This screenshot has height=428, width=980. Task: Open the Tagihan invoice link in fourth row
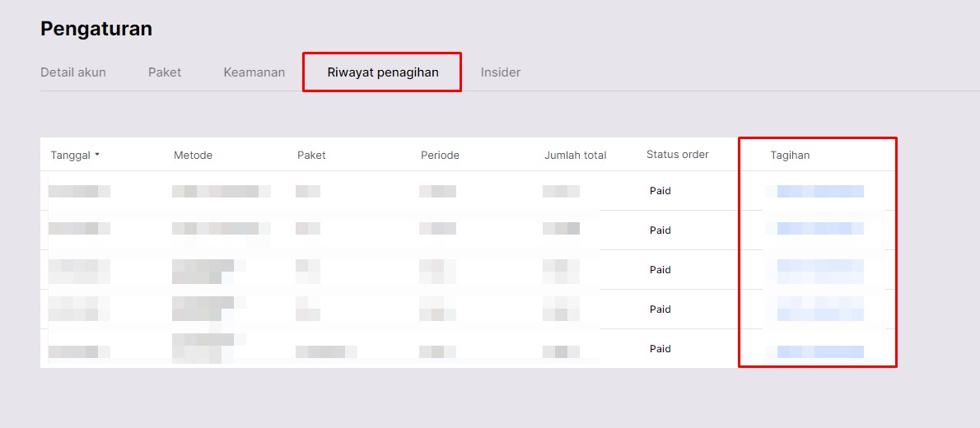click(819, 309)
